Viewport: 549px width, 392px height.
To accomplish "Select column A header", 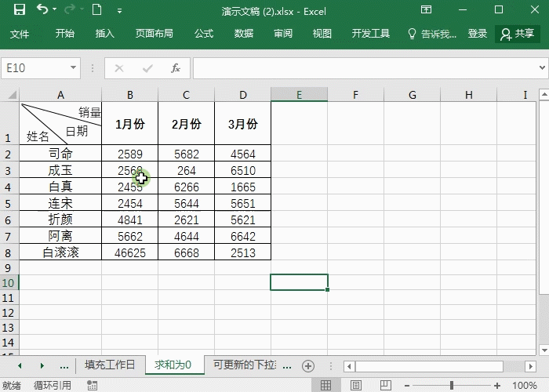I will (x=60, y=95).
